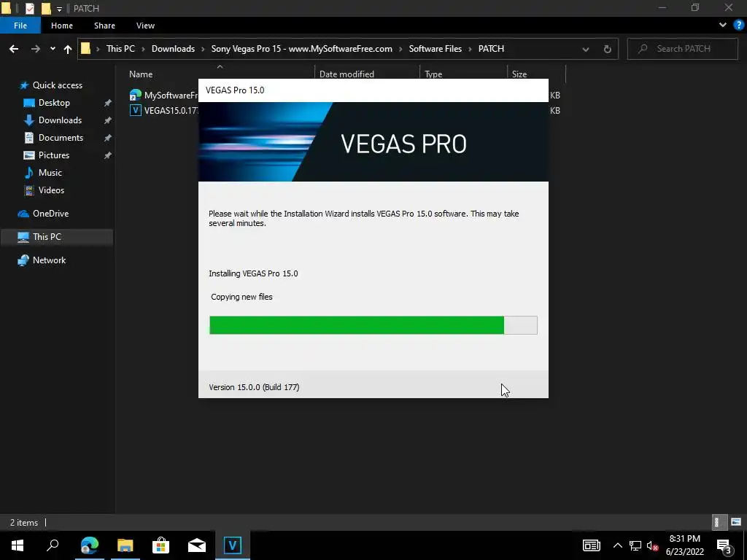Open Music in the navigation pane
This screenshot has height=560, width=747.
click(50, 173)
